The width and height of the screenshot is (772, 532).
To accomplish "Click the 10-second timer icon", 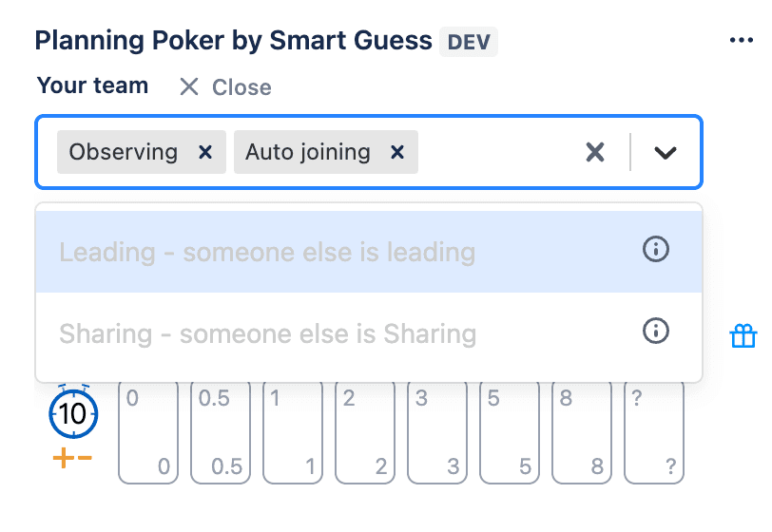I will (x=73, y=412).
